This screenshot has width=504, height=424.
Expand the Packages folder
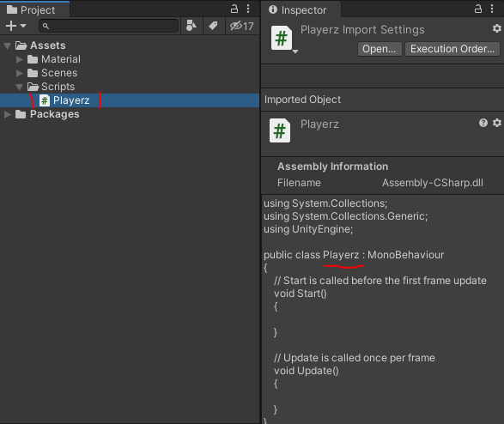8,114
